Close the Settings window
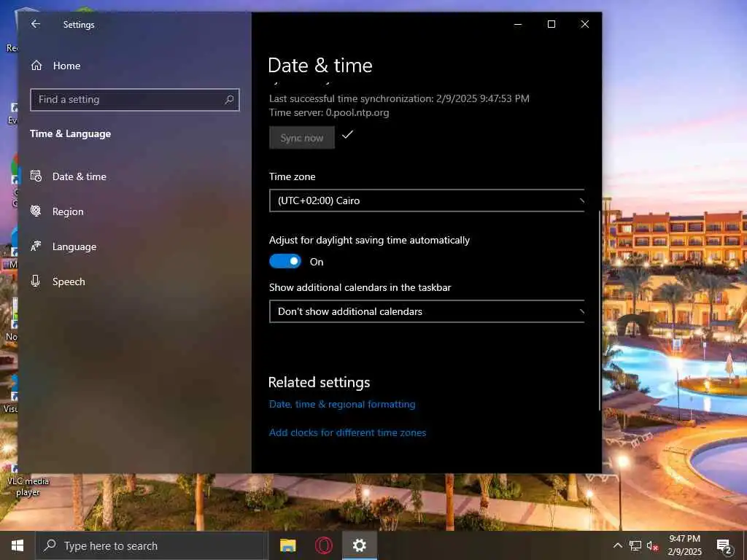 coord(585,24)
